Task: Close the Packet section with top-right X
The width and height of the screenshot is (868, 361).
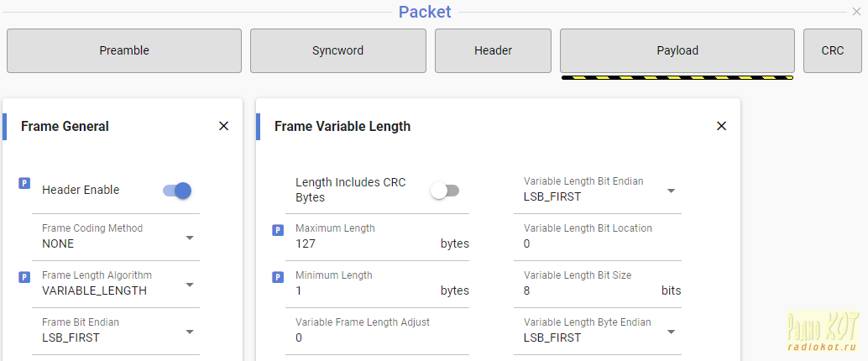Action: [856, 12]
